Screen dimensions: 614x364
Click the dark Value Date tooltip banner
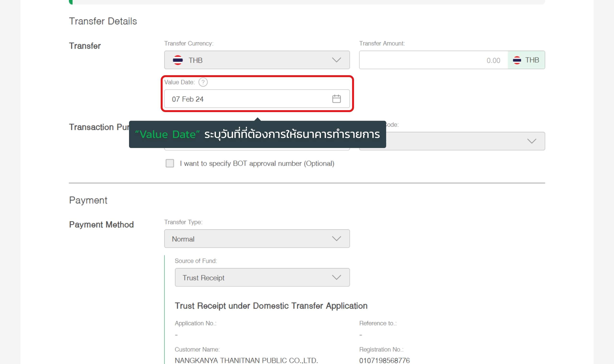[257, 134]
